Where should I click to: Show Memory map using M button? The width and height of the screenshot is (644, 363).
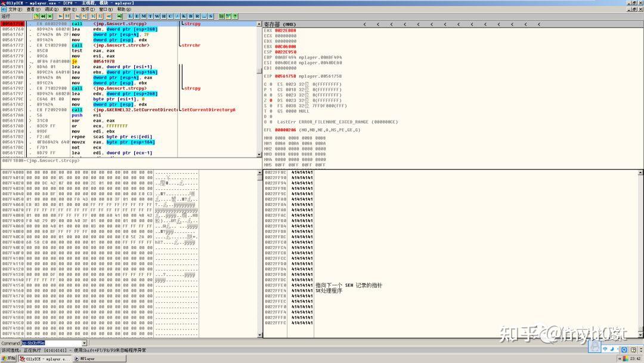144,16
